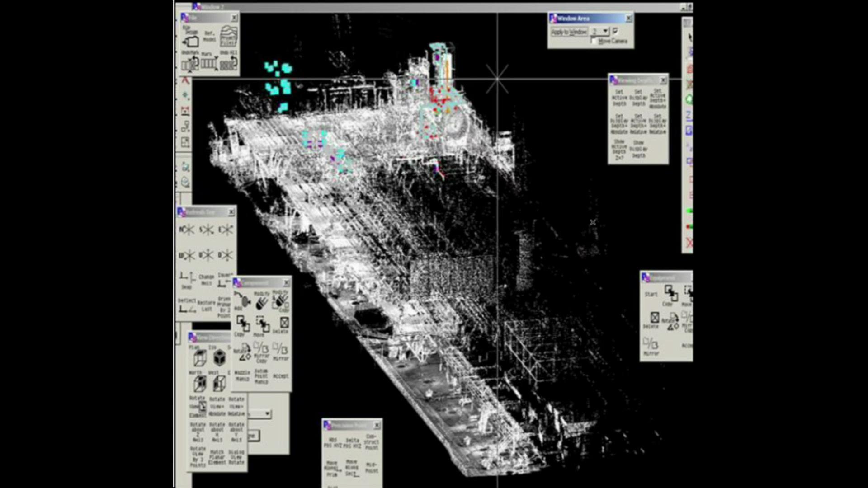
Task: Select the Plan view cube icon
Action: pyautogui.click(x=199, y=356)
